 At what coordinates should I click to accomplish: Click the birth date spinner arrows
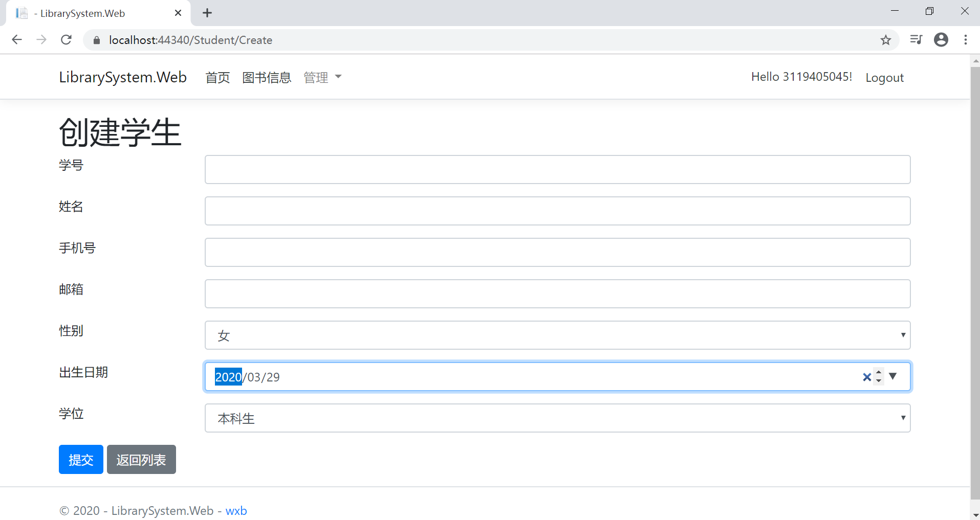pos(879,377)
